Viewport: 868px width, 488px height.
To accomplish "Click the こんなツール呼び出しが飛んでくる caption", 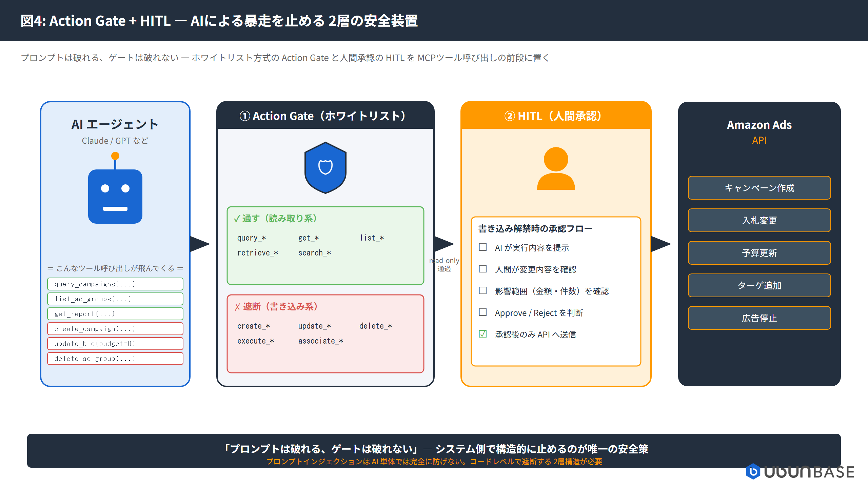I will point(115,268).
